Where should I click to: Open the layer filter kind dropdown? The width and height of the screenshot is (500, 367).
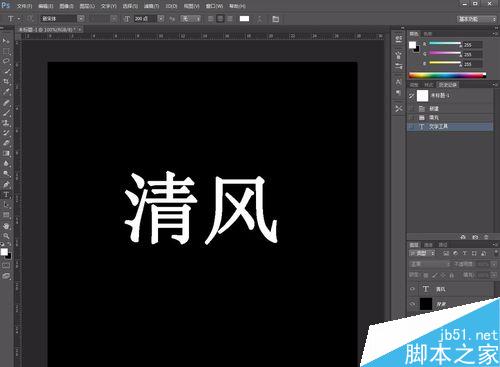(x=422, y=253)
